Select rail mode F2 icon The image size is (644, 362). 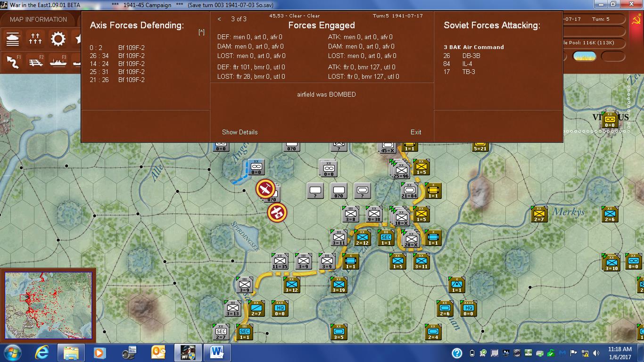(36, 62)
